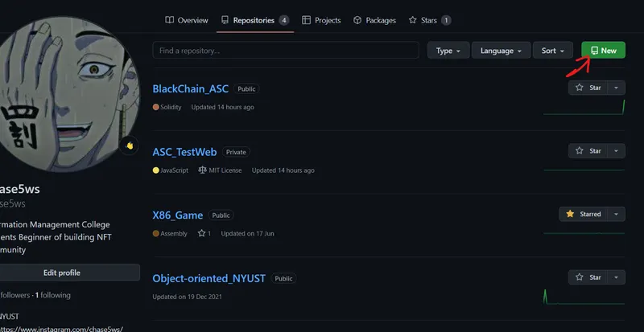Screen dimensions: 644x332
Task: Open the Overview tab
Action: pyautogui.click(x=187, y=20)
